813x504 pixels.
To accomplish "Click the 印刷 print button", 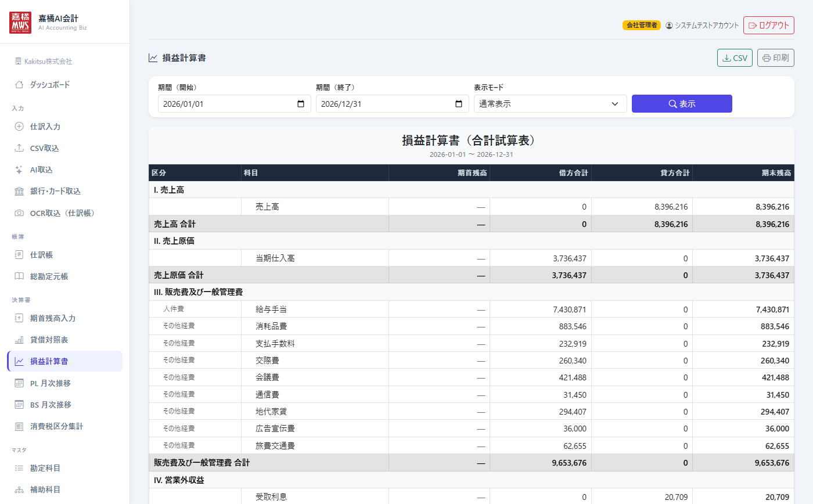I will (x=776, y=58).
